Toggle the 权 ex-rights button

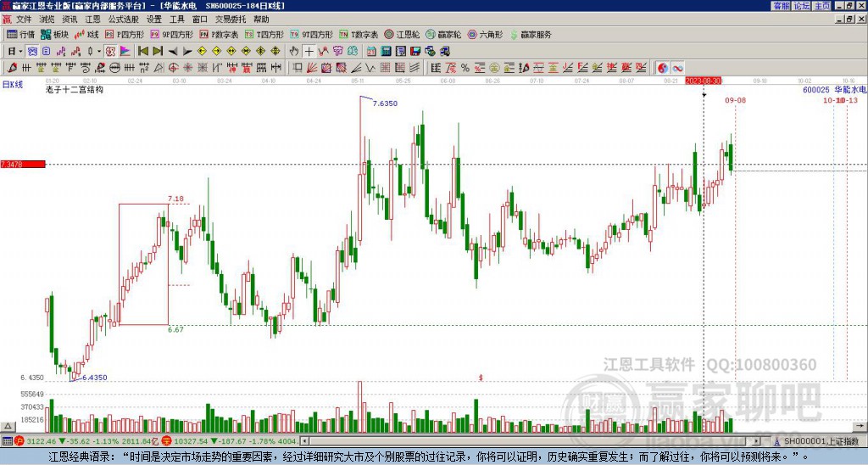110,52
